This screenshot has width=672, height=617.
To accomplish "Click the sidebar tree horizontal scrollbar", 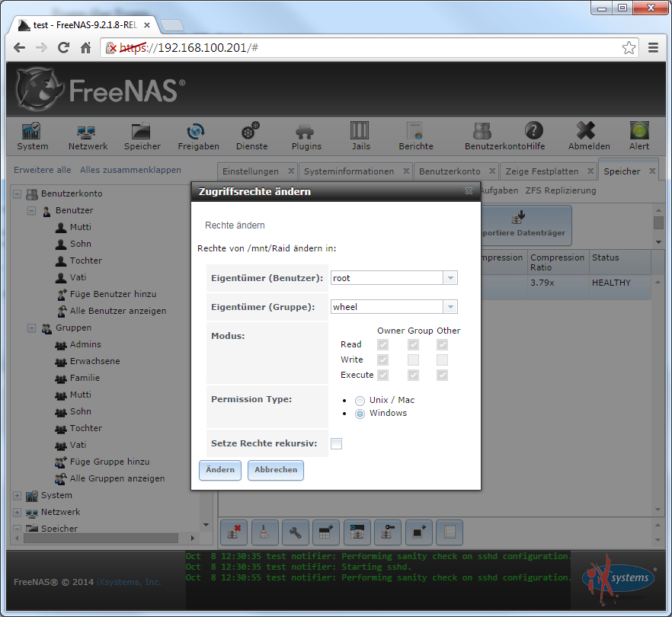I will 101,538.
